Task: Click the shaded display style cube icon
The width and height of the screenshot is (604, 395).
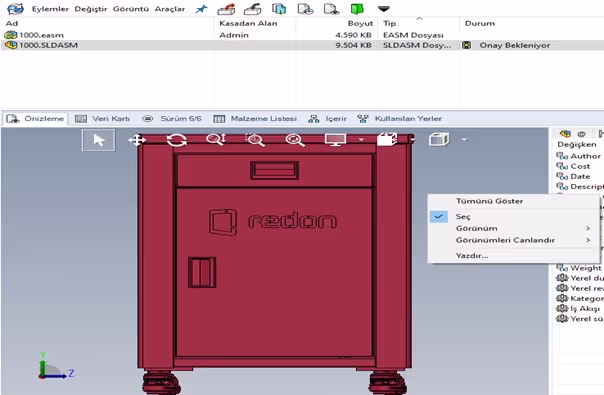Action: [x=439, y=140]
